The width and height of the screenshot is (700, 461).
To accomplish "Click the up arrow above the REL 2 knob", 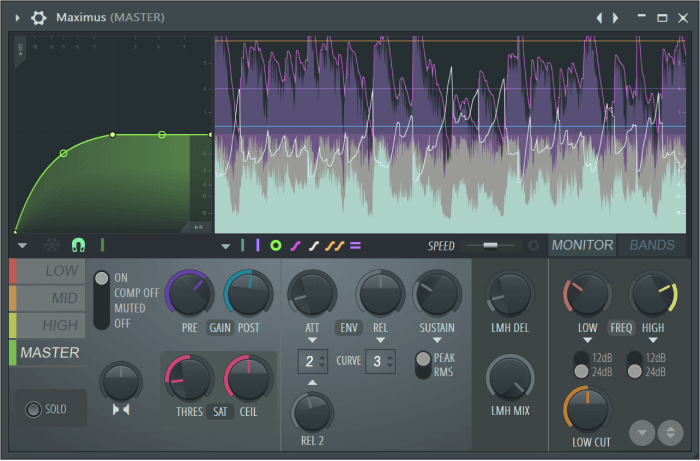I will 312,383.
